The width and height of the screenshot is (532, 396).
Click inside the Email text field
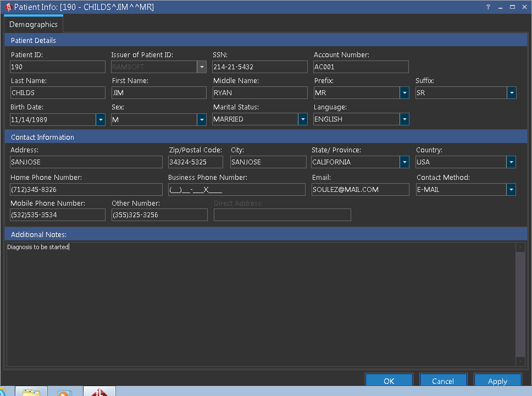pos(360,190)
